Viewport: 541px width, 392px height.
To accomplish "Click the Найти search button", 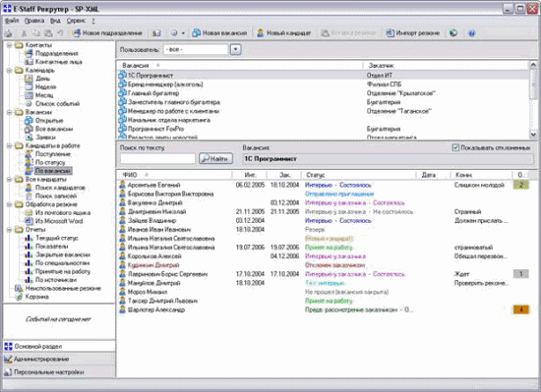I will [215, 158].
